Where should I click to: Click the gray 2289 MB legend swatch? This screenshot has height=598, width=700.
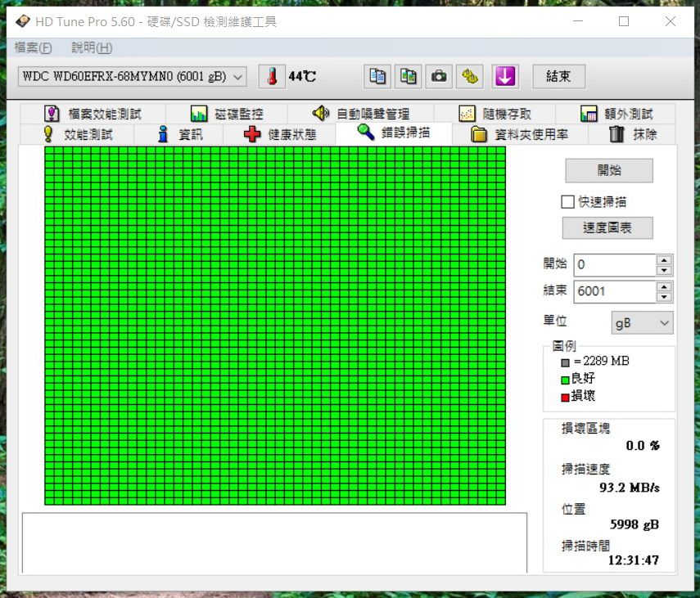tap(565, 362)
